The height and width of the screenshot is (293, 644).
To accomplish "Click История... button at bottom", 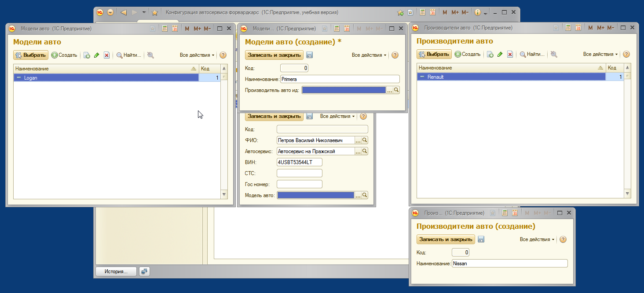I will click(x=116, y=271).
